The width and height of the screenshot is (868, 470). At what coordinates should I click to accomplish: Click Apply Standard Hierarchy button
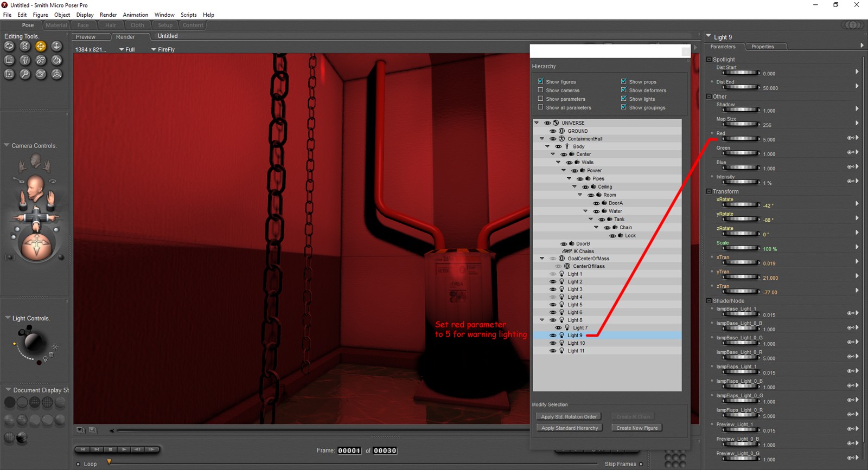[570, 428]
